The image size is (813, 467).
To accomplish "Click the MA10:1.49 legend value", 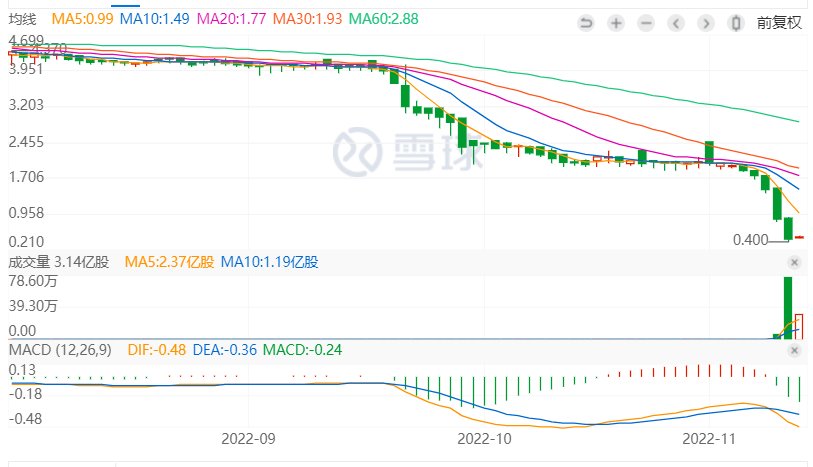I will 155,19.
